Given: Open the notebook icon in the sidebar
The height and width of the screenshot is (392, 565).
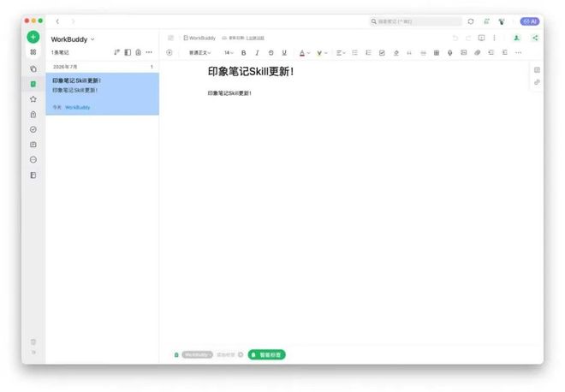Looking at the screenshot, I should coord(33,175).
